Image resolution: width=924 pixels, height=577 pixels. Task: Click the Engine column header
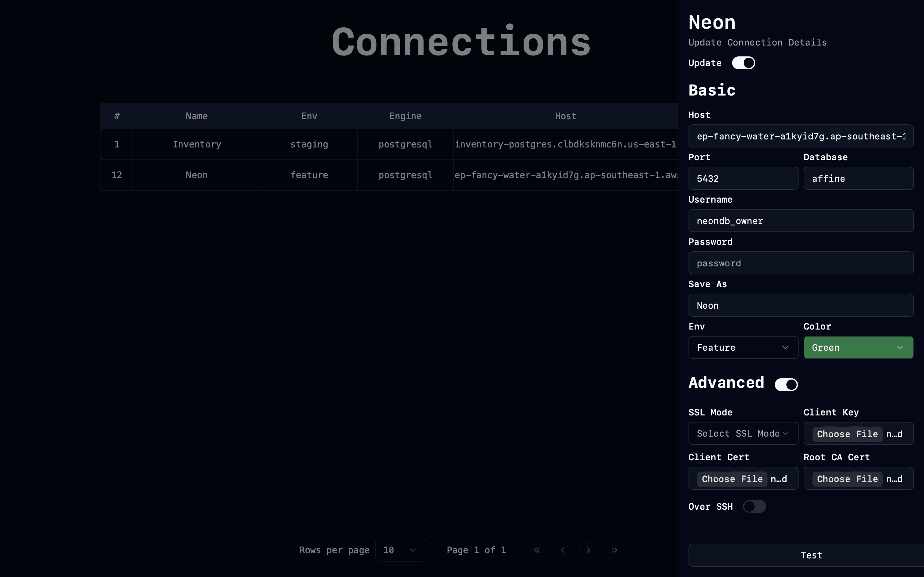[405, 116]
